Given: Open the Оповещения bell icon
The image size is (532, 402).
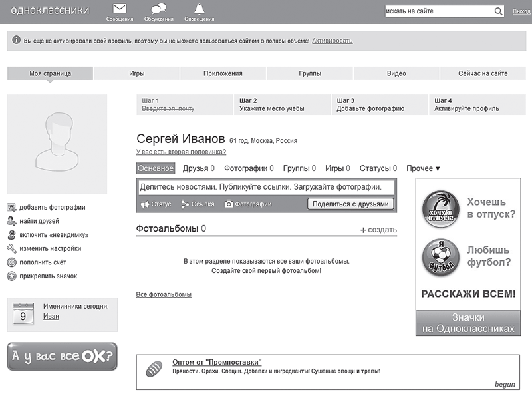Looking at the screenshot, I should point(199,9).
